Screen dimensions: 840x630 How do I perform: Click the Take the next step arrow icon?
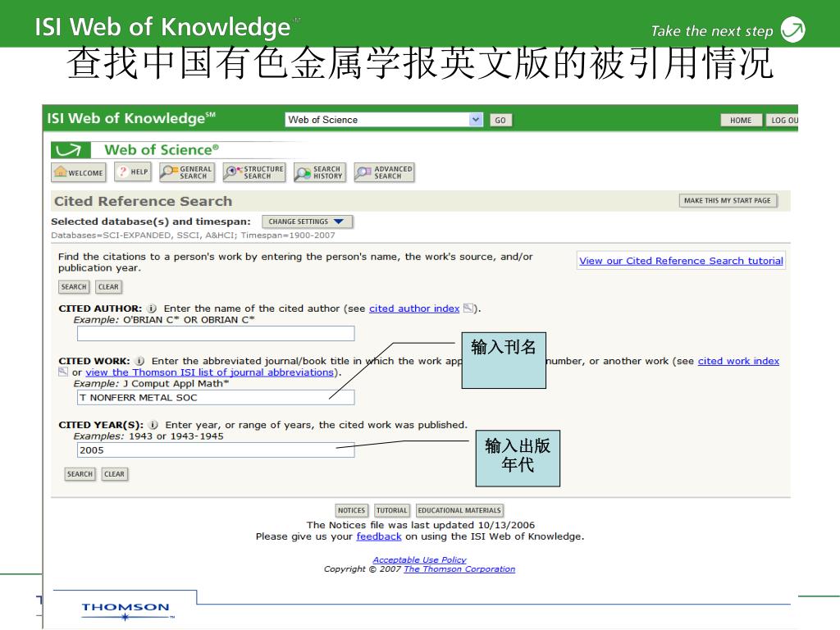793,30
